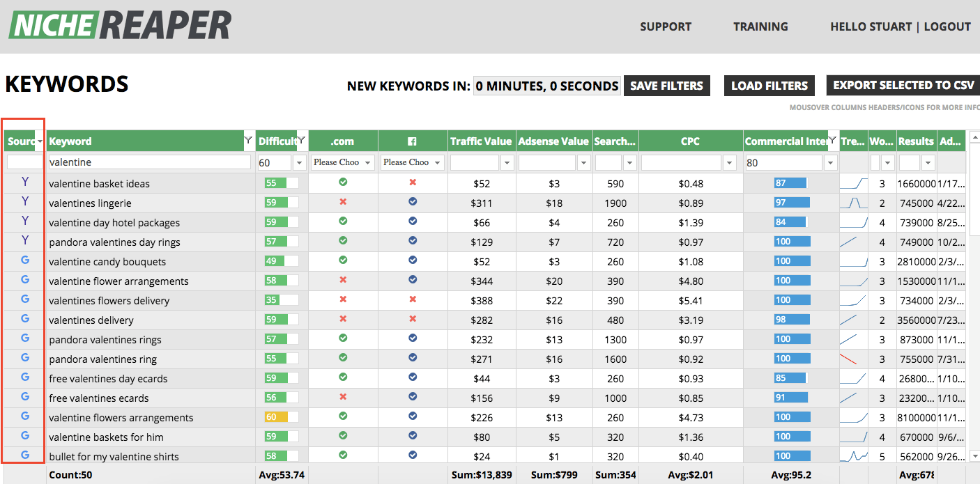Screen dimensions: 980x484
Task: Click the Google icon for bullet for my valentine shirts
Action: 25,455
